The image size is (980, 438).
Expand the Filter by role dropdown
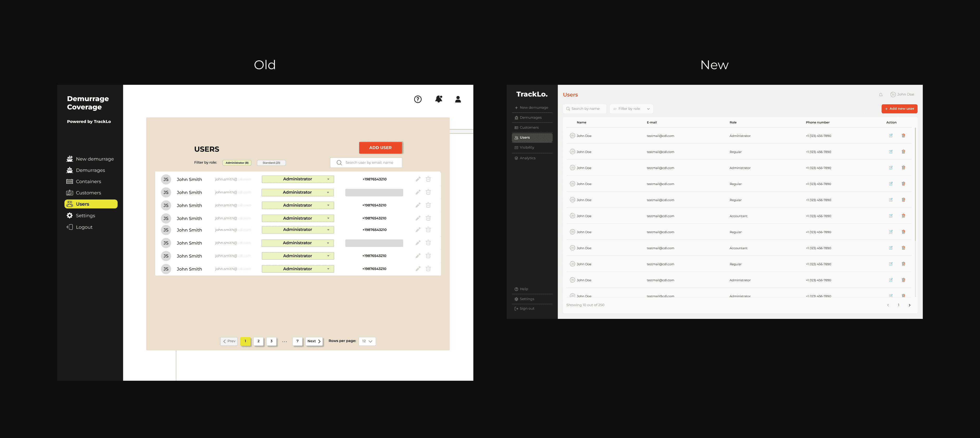(x=631, y=109)
